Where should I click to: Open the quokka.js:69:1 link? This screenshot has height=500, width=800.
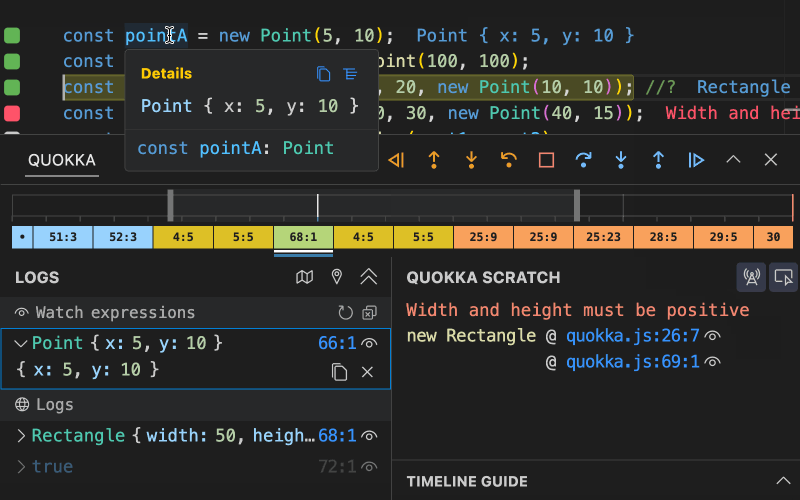[x=633, y=362]
